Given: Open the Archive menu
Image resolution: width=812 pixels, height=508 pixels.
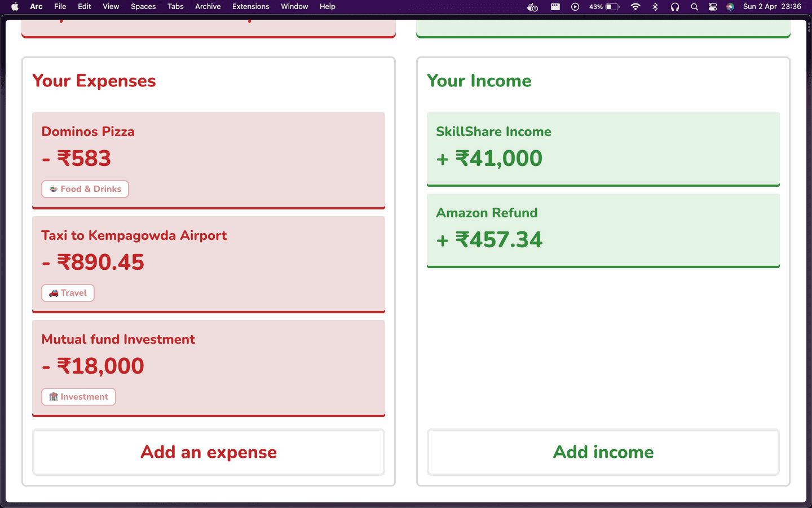Looking at the screenshot, I should point(208,7).
